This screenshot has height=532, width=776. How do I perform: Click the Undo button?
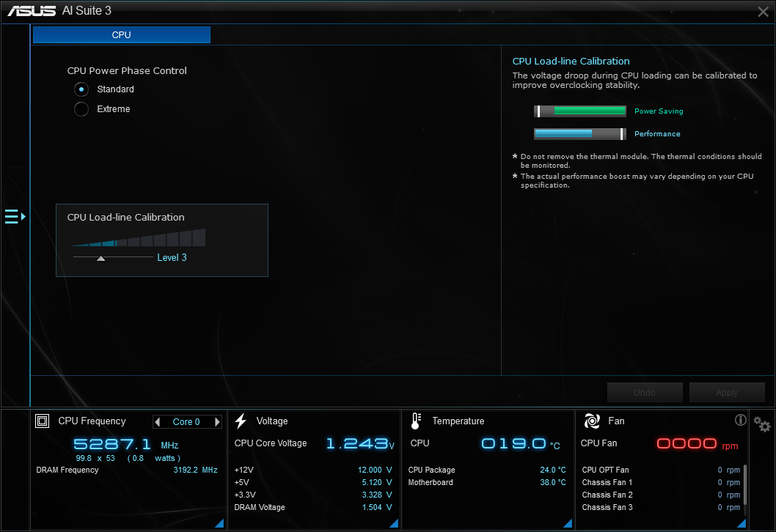645,393
